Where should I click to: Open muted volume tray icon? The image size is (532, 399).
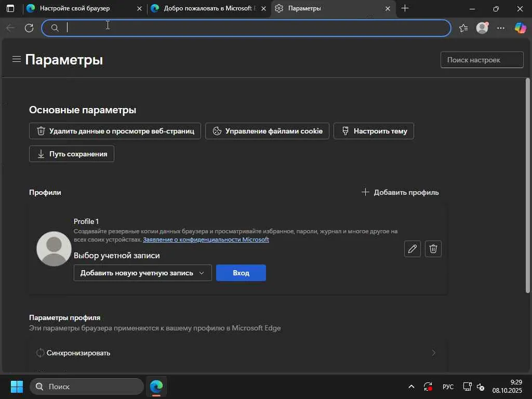click(x=481, y=387)
